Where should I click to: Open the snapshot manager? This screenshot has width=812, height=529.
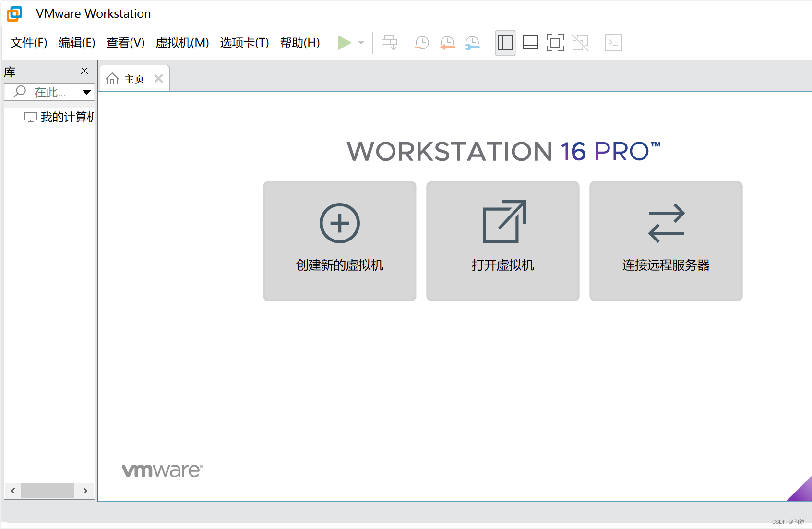click(472, 43)
